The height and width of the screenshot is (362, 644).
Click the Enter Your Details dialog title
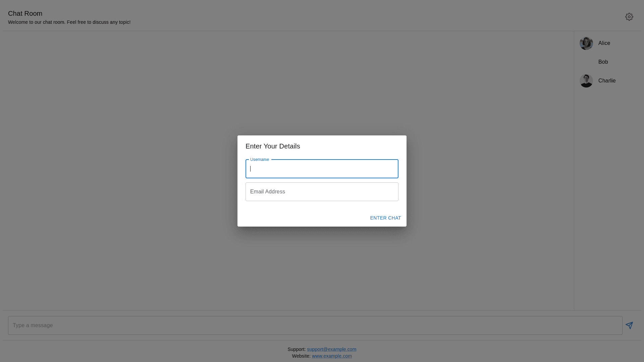click(x=272, y=146)
